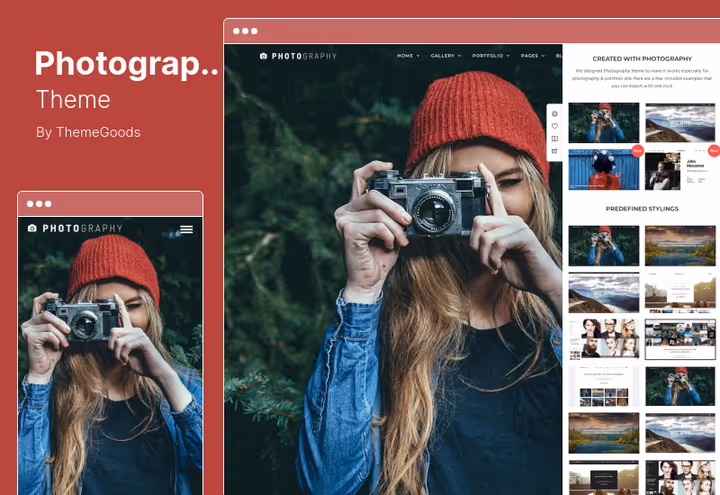This screenshot has height=495, width=720.
Task: Select the blue wall red jacket demo thumbnail
Action: point(604,169)
